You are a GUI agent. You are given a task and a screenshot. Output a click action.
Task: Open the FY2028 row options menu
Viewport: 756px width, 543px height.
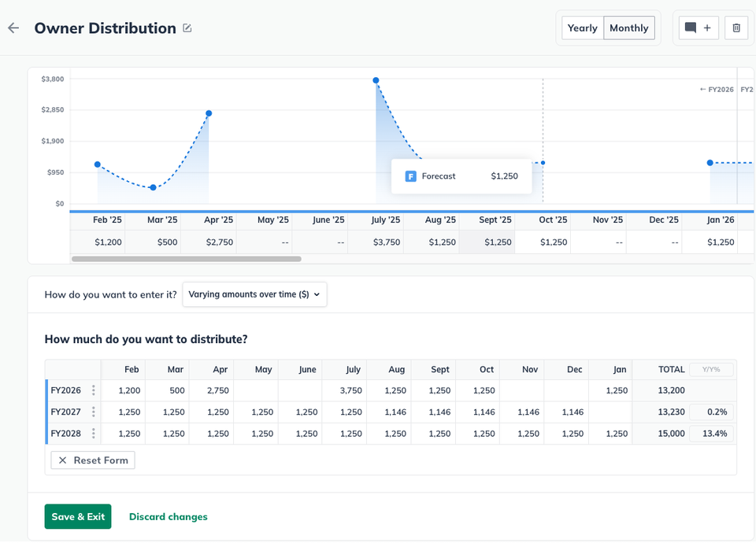click(x=94, y=434)
